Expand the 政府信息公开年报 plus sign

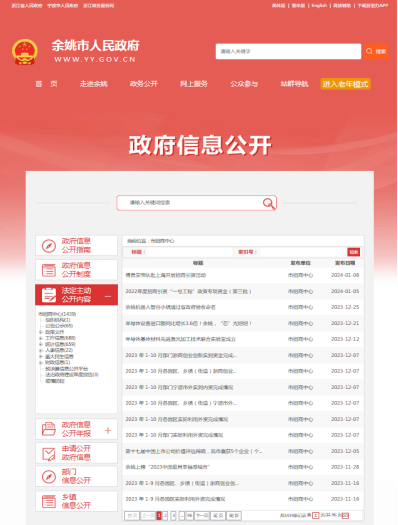click(108, 430)
